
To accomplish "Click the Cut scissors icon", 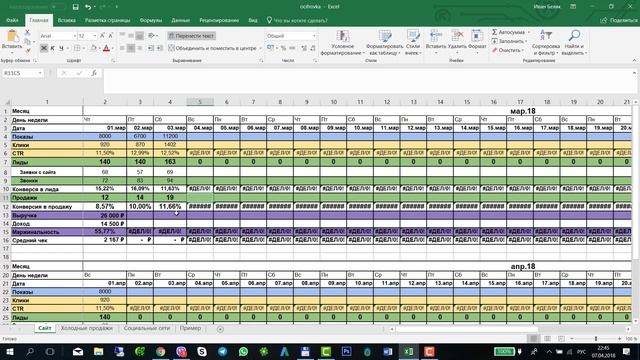I will click(27, 32).
